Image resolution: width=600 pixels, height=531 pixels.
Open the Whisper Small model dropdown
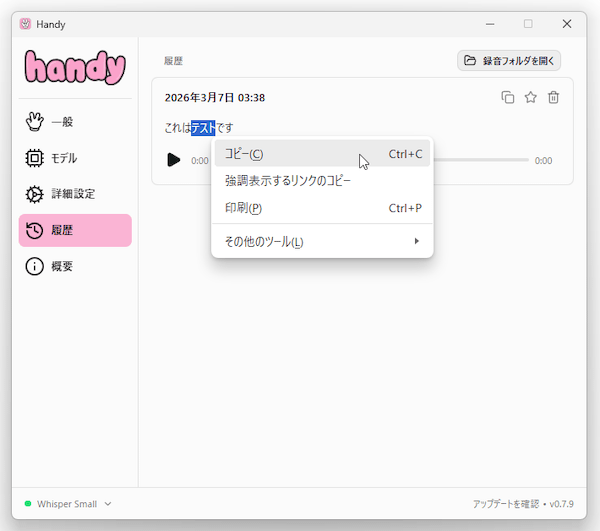click(x=68, y=504)
